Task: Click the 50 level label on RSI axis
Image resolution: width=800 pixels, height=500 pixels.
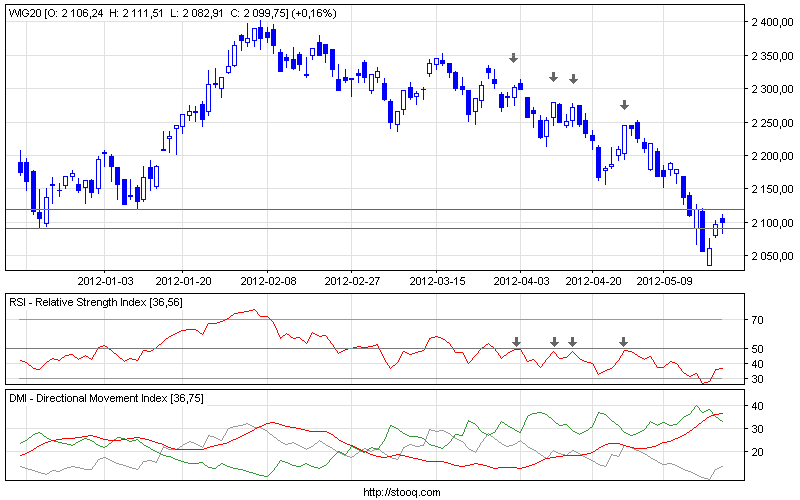Action: [x=758, y=349]
